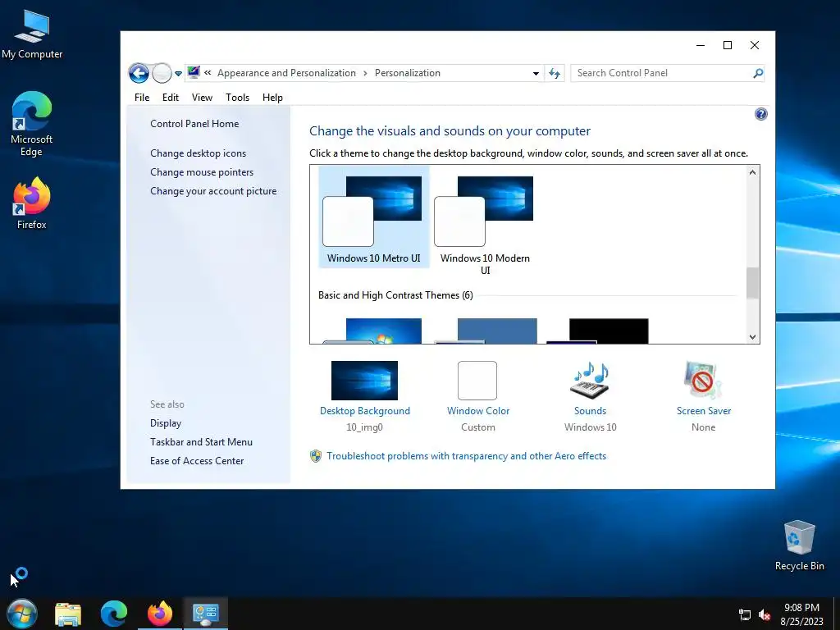Expand the double chevron at breadcrumb start

tap(208, 73)
